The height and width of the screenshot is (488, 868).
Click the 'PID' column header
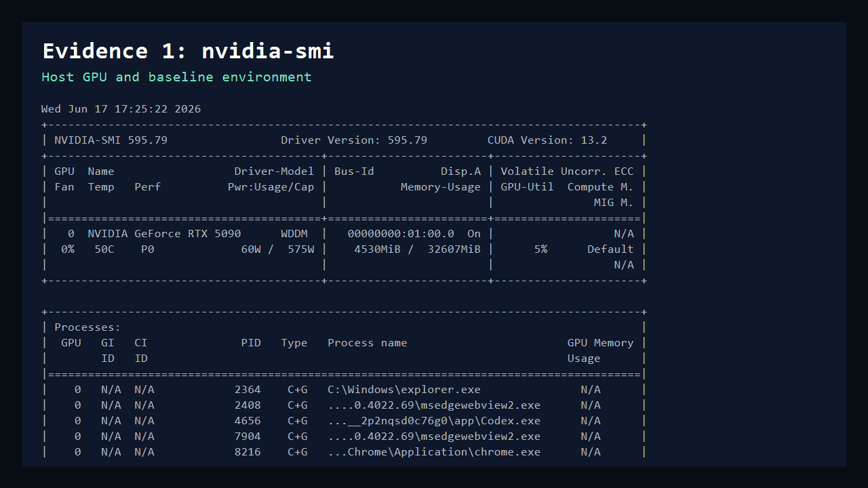251,343
